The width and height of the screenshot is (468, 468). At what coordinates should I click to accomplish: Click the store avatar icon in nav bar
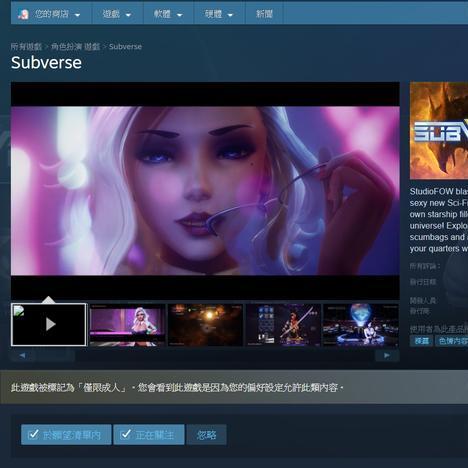(23, 14)
